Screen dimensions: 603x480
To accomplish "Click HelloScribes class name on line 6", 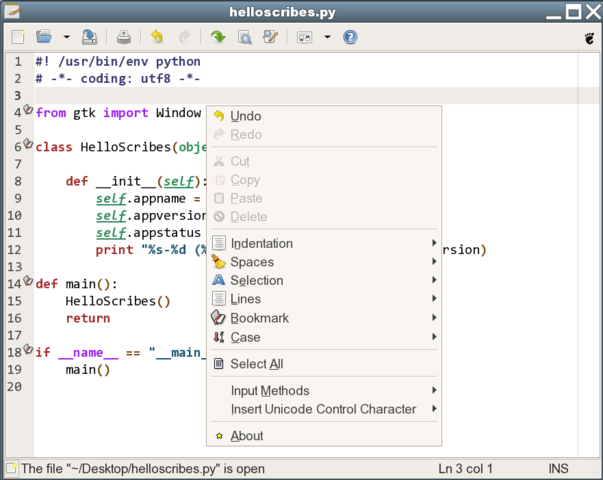I will (x=125, y=147).
